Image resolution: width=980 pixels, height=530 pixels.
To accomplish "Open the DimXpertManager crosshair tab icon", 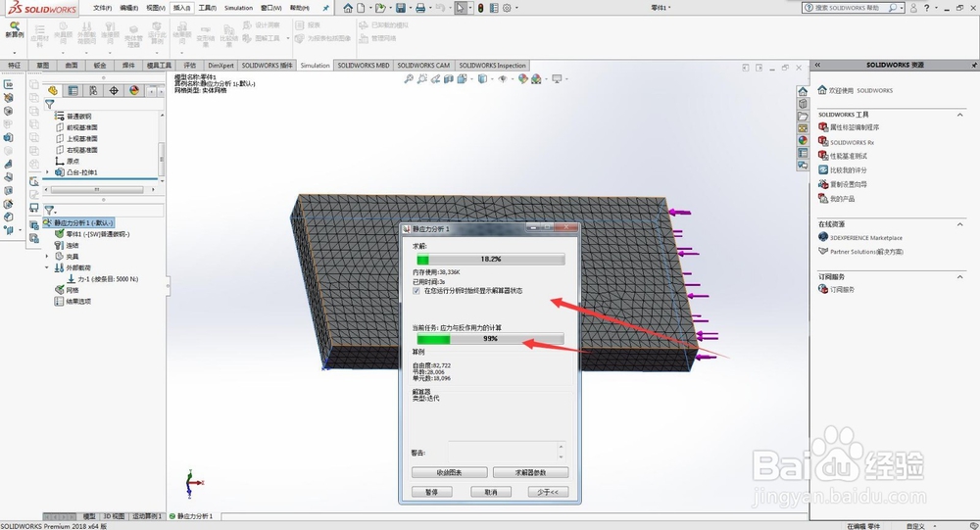I will click(114, 91).
